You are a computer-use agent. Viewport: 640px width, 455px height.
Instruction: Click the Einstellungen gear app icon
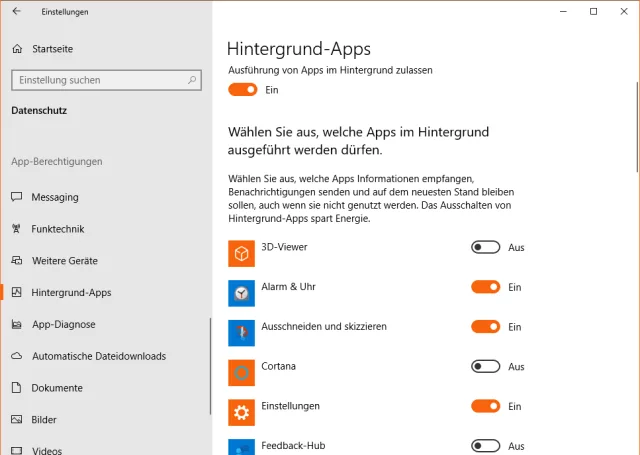[x=242, y=413]
